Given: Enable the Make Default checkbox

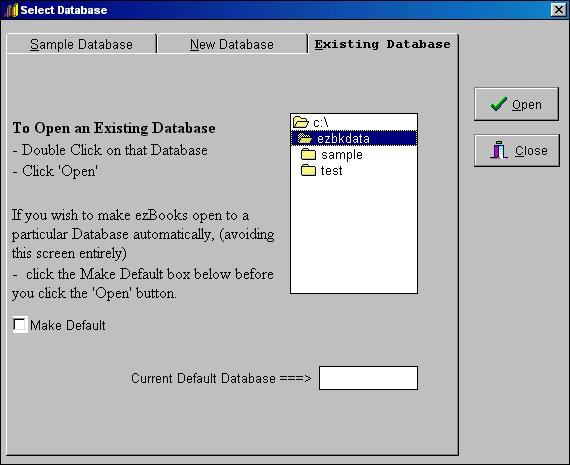Looking at the screenshot, I should pos(20,324).
